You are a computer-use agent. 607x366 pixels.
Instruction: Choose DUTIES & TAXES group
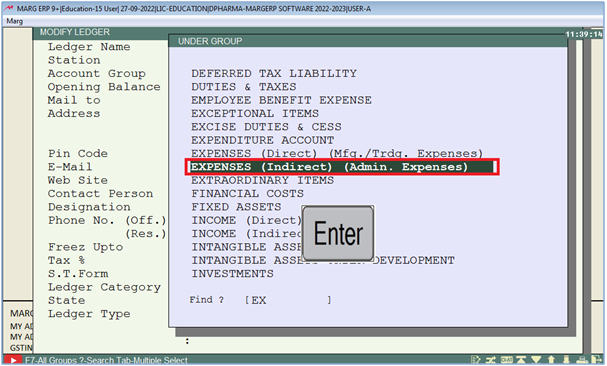pos(243,87)
